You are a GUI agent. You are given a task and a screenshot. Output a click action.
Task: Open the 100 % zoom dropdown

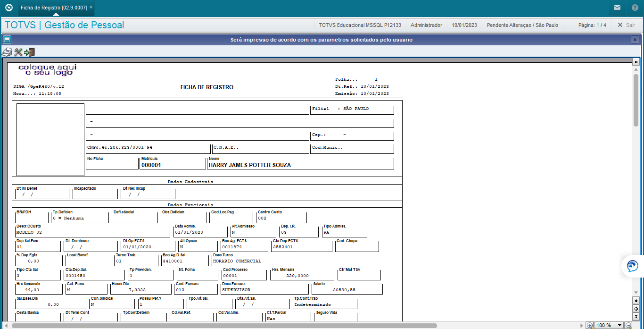619,325
